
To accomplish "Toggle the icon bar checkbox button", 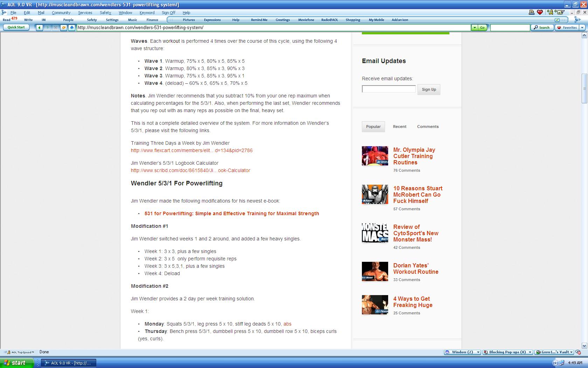I will (557, 20).
